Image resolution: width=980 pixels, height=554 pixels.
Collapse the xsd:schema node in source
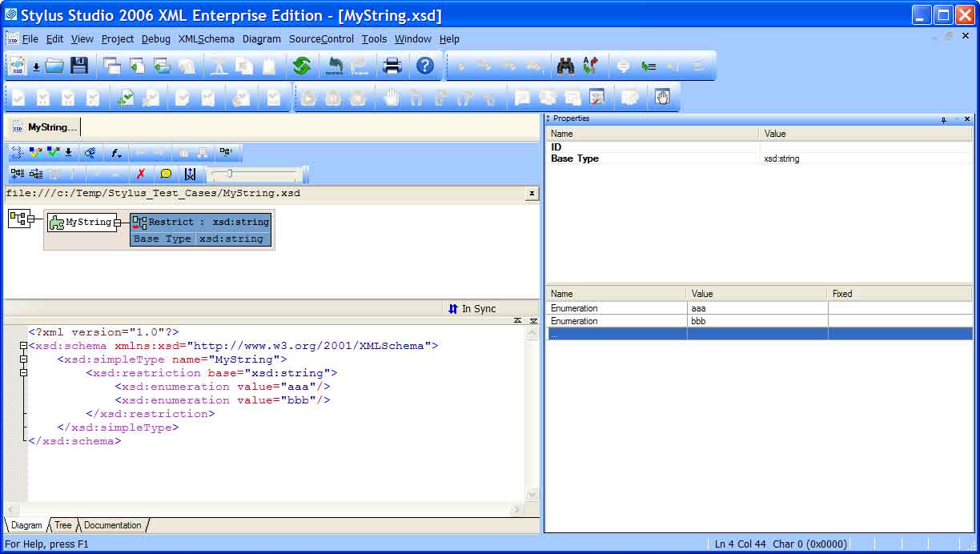click(x=24, y=346)
